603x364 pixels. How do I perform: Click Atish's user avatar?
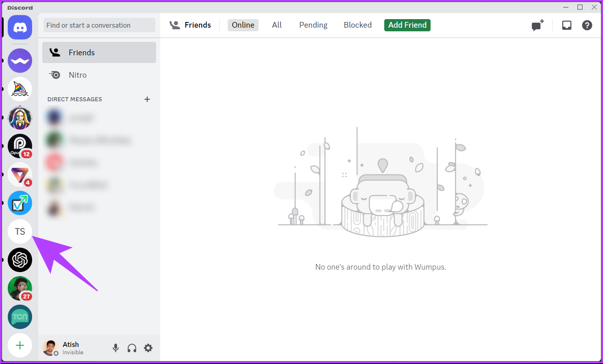pyautogui.click(x=50, y=348)
